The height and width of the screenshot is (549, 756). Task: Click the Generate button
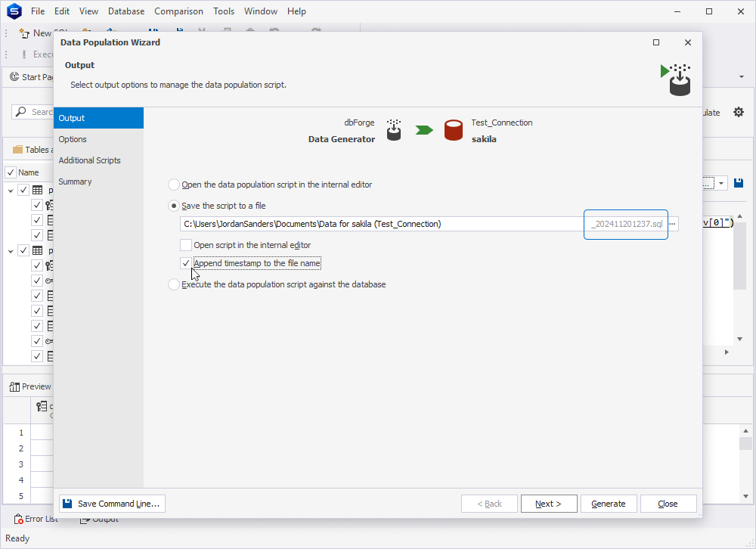pyautogui.click(x=609, y=504)
